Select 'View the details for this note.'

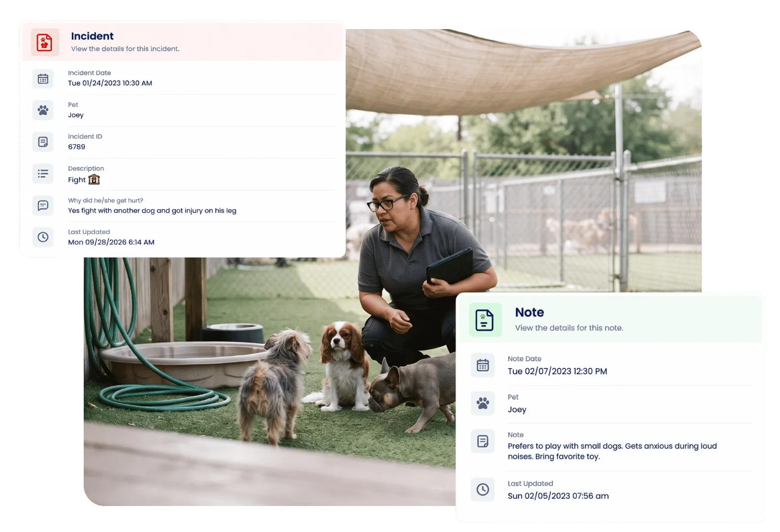coord(569,328)
